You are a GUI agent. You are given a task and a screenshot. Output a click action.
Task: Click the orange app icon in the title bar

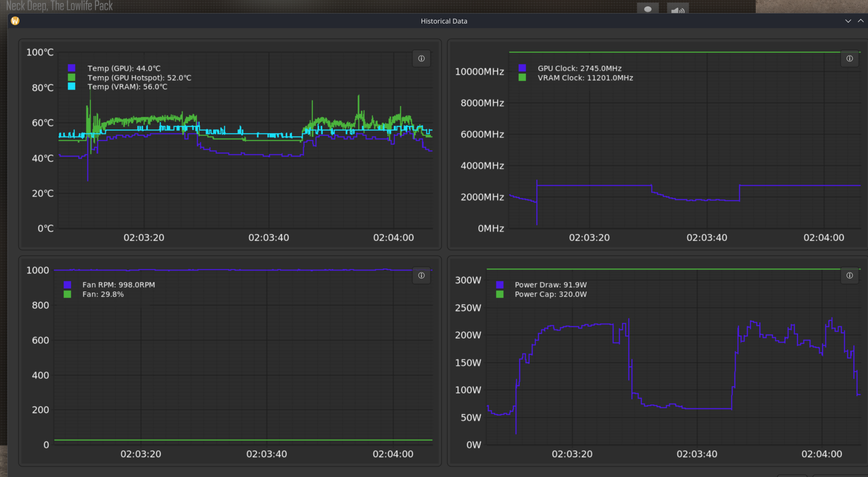(15, 21)
